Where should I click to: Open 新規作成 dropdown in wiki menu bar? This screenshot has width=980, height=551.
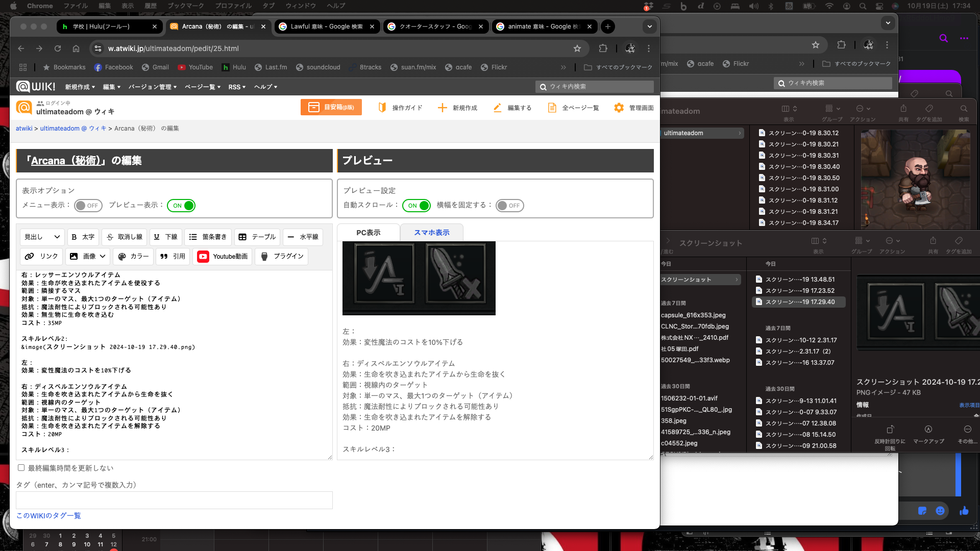pyautogui.click(x=80, y=87)
